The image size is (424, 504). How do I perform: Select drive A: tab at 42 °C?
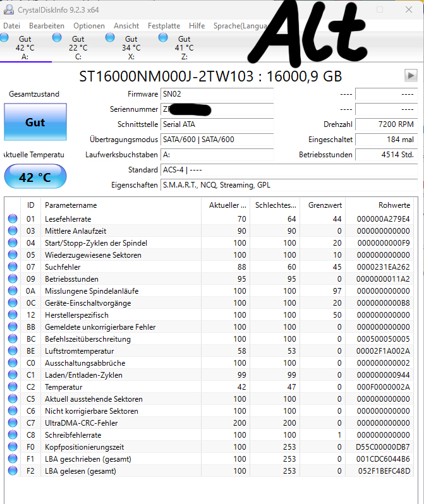tap(25, 47)
